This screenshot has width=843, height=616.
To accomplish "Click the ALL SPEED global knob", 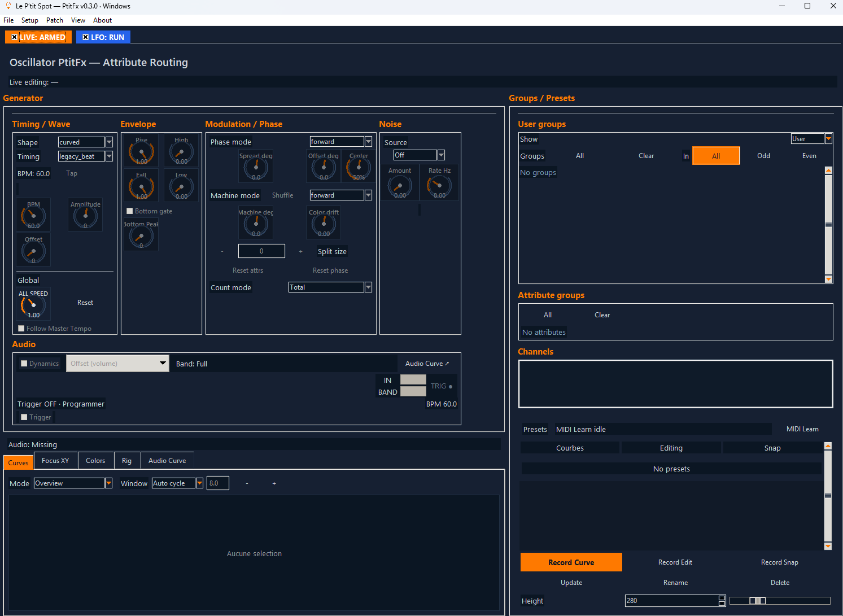I will (x=33, y=305).
